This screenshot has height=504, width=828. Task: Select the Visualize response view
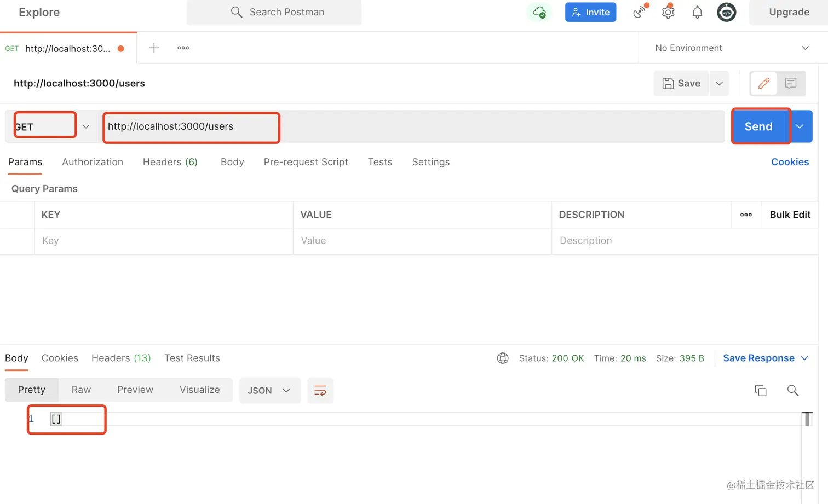(200, 390)
